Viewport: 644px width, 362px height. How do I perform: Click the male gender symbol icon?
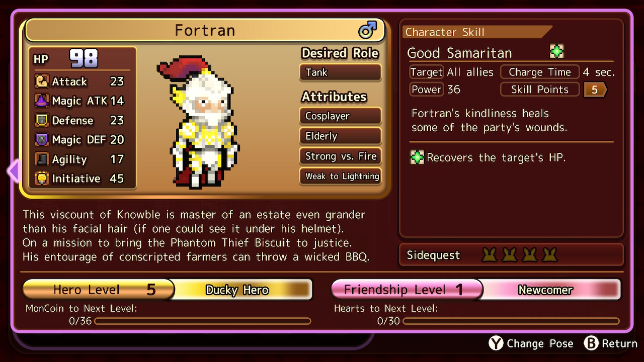tap(367, 30)
